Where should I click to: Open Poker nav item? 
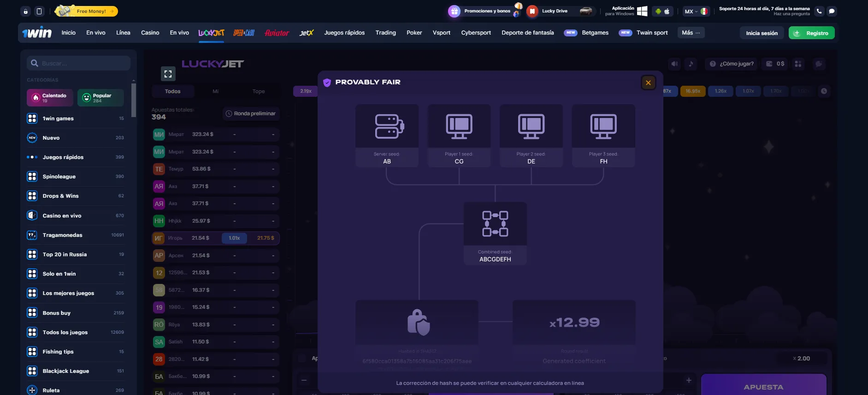pos(414,33)
